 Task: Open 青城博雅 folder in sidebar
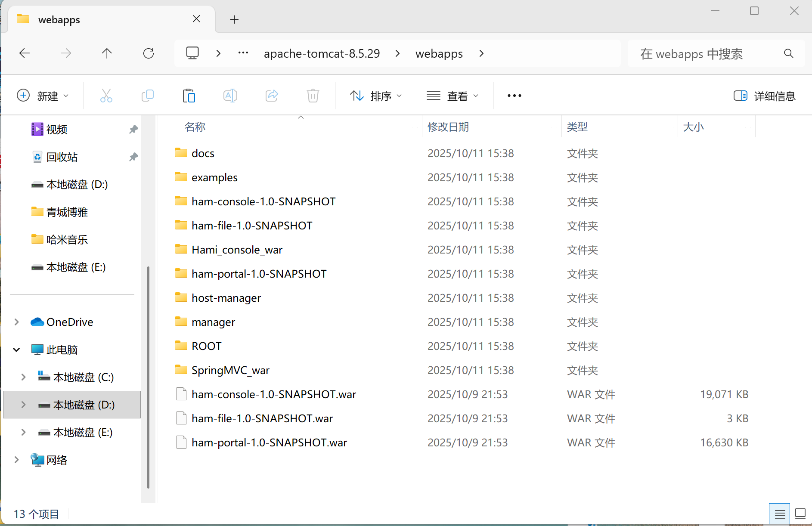67,212
